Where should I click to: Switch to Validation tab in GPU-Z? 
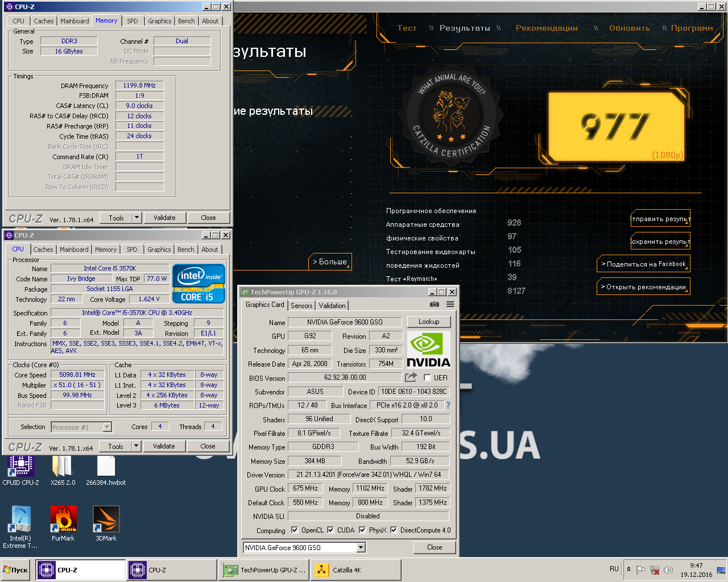click(x=332, y=306)
